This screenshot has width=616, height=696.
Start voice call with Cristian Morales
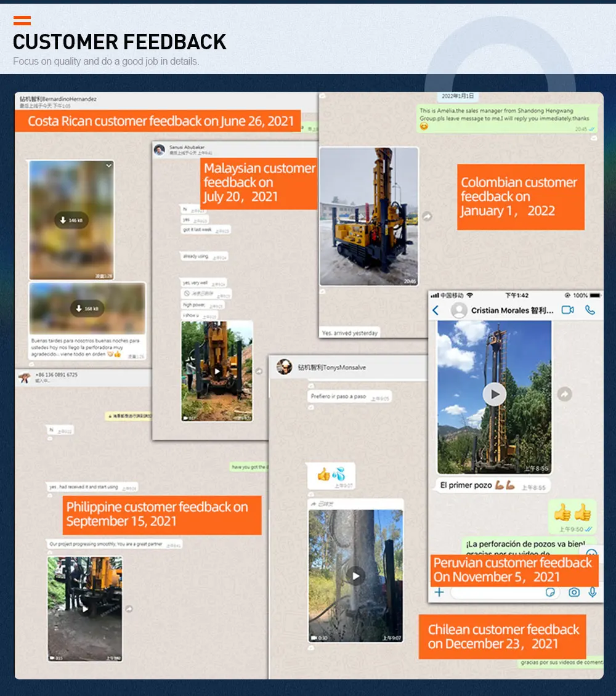[x=590, y=310]
